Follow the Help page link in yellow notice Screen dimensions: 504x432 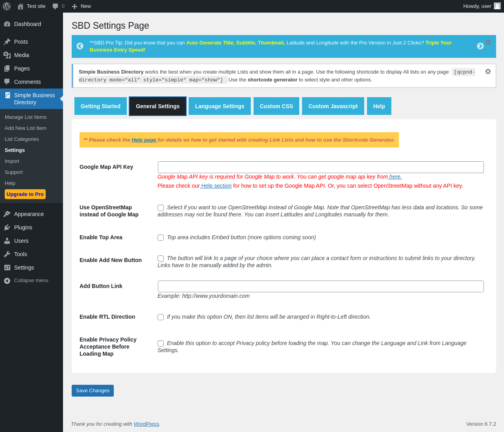point(144,140)
